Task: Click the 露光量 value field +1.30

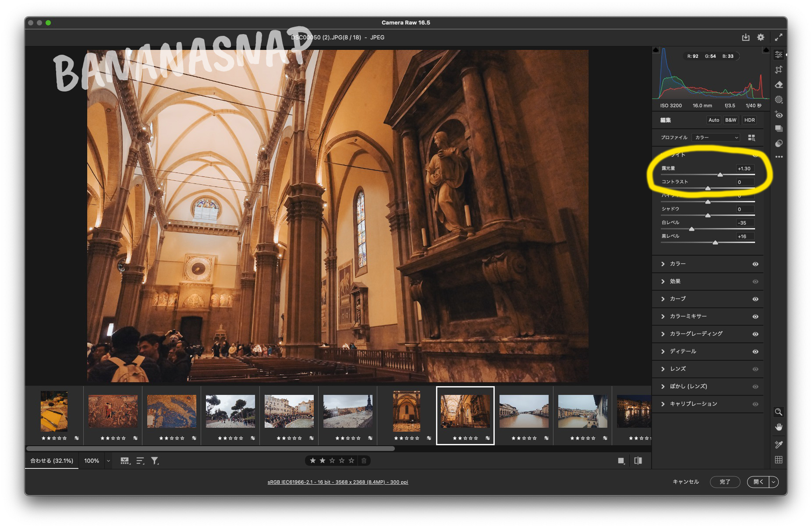Action: pos(745,169)
